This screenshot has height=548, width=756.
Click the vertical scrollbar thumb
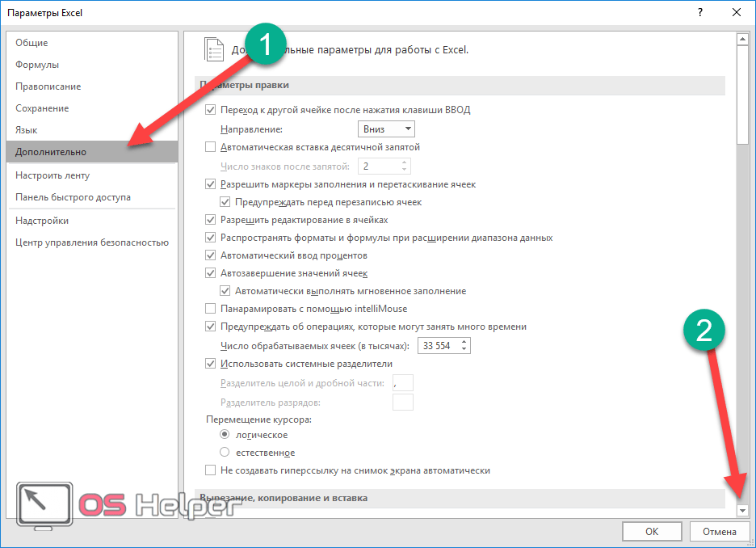click(742, 95)
